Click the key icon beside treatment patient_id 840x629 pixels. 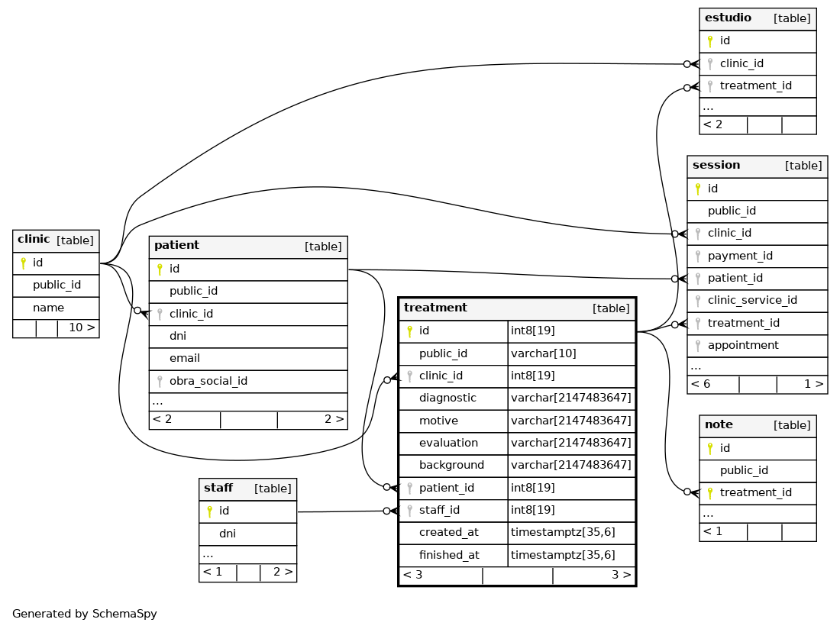pos(409,489)
